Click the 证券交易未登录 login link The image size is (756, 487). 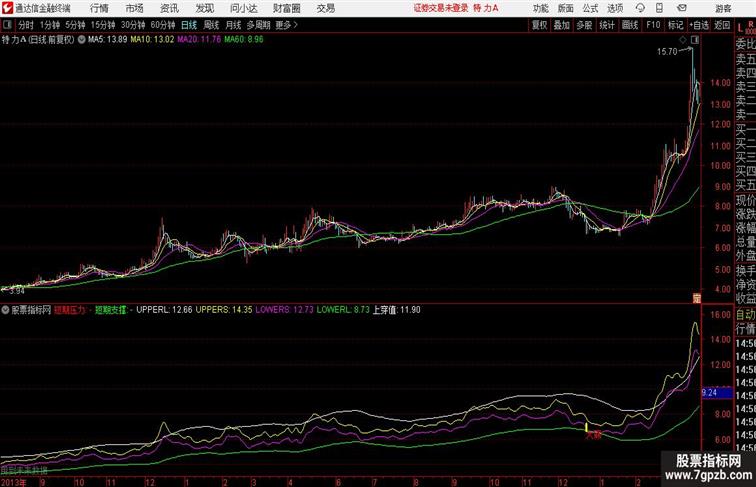(x=441, y=8)
